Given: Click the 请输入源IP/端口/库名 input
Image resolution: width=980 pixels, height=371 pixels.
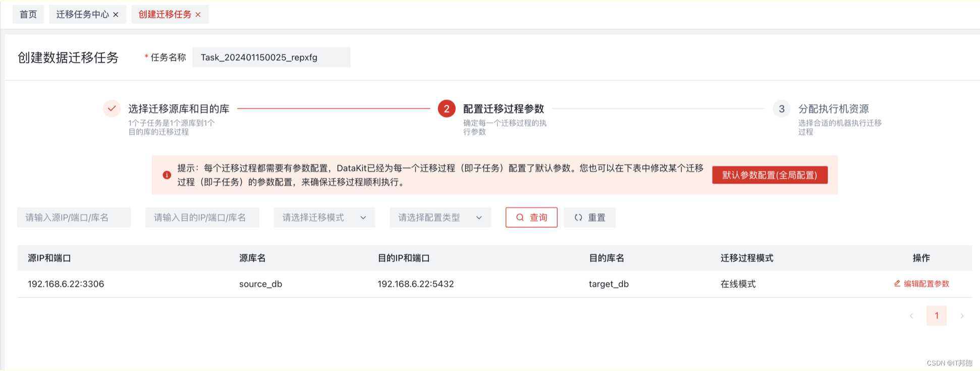Looking at the screenshot, I should (74, 217).
